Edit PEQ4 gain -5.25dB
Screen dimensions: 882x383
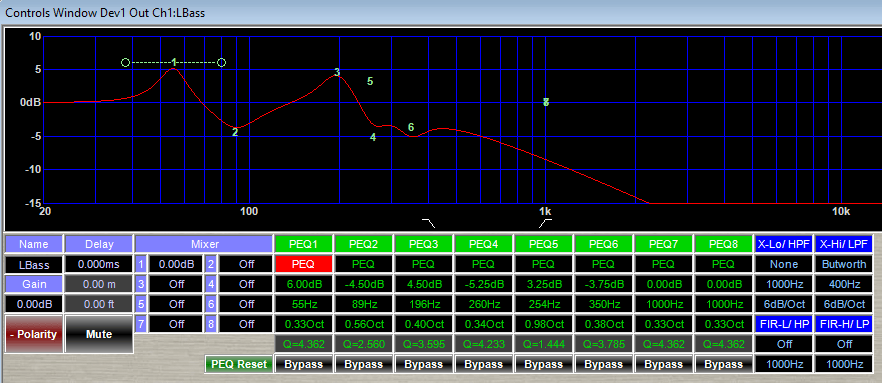(x=484, y=284)
